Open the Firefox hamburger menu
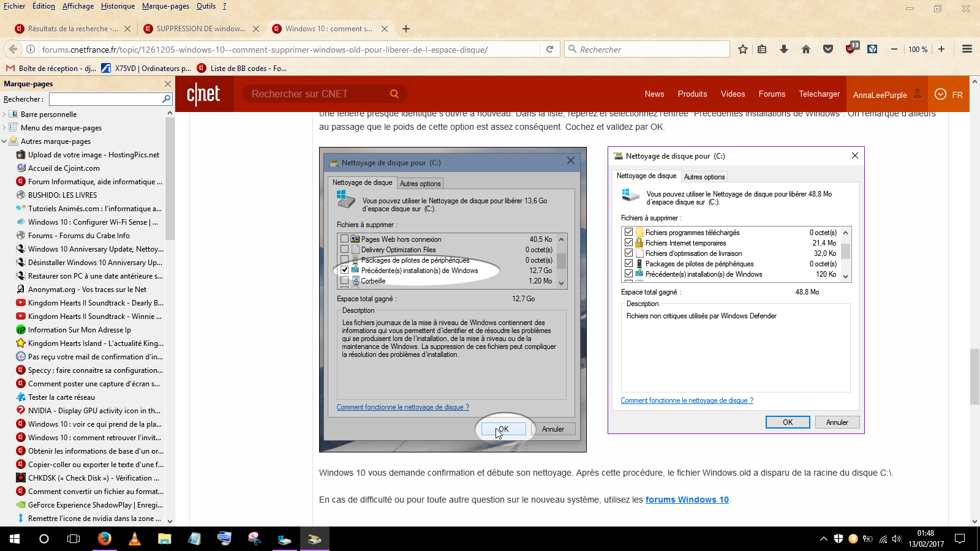980x551 pixels. [x=967, y=49]
